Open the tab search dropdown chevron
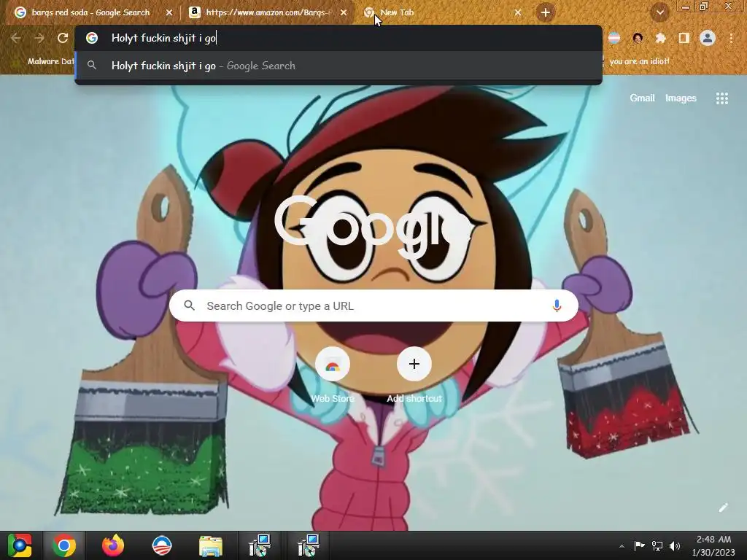 659,13
